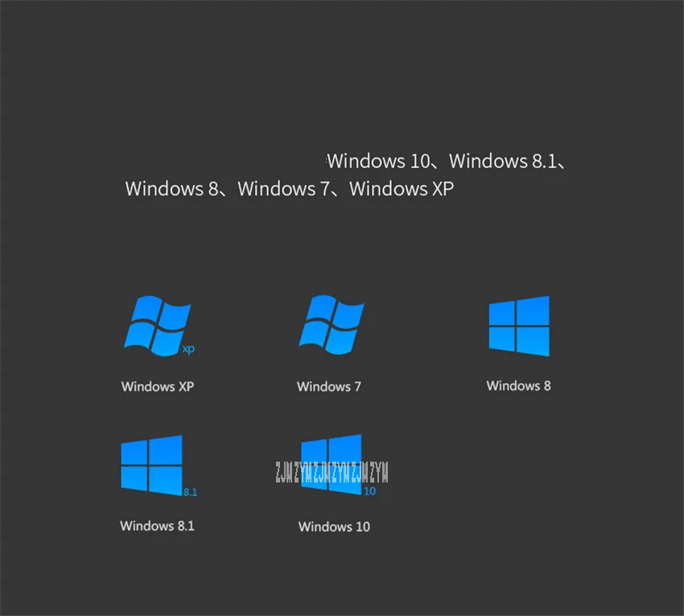Image resolution: width=684 pixels, height=616 pixels.
Task: Click "Windows 8.1" in the heading text
Action: pos(503,162)
